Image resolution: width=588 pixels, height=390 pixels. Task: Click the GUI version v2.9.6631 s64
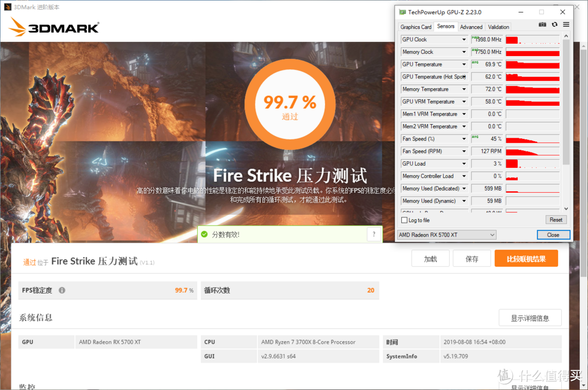tap(278, 356)
